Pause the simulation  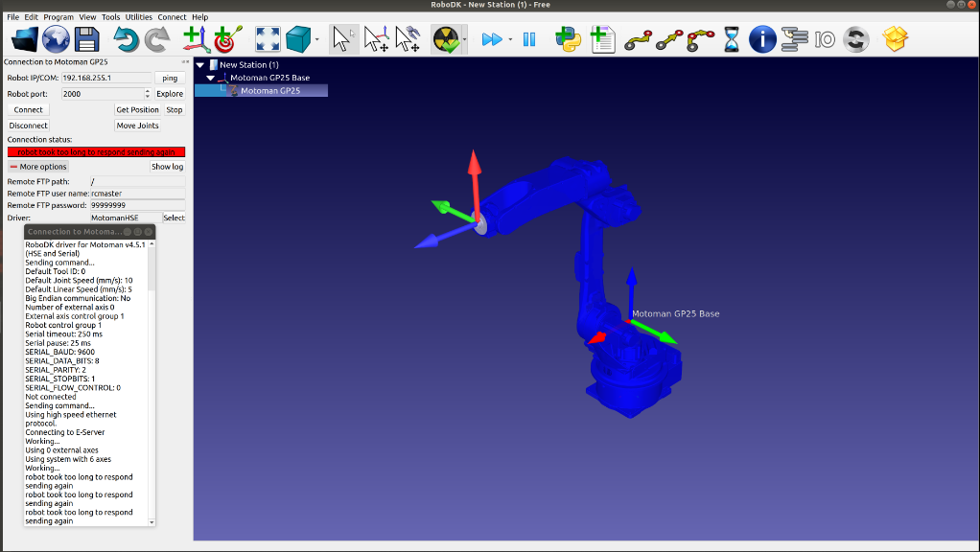tap(528, 39)
